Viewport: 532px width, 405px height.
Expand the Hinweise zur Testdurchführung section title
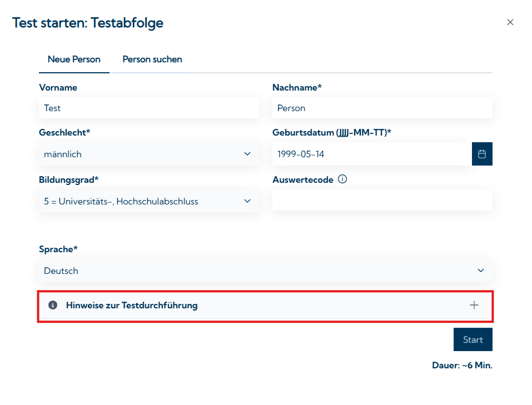(x=132, y=305)
